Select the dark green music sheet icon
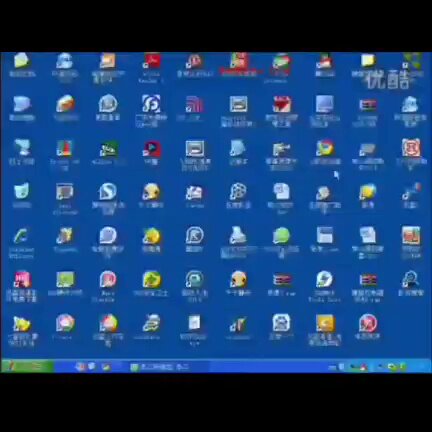The width and height of the screenshot is (432, 432). tap(108, 149)
